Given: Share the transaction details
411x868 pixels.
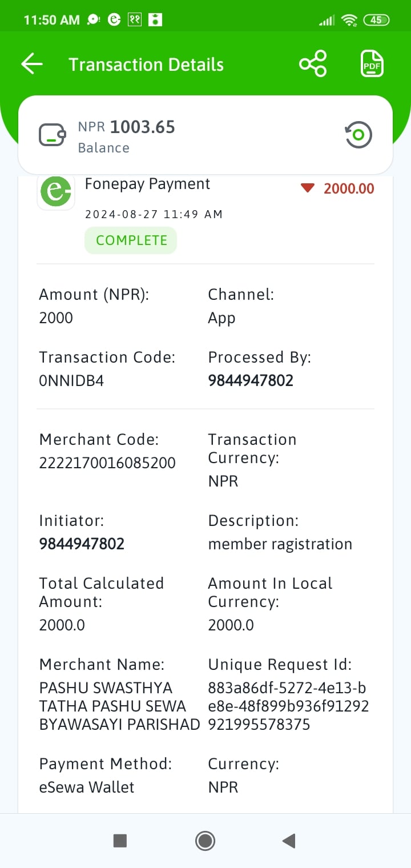Looking at the screenshot, I should (313, 63).
